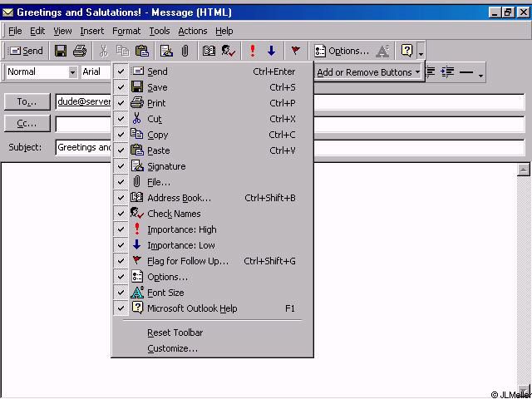This screenshot has height=399, width=532.
Task: Click the Microsoft Outlook Help toolbar icon
Action: coord(406,51)
